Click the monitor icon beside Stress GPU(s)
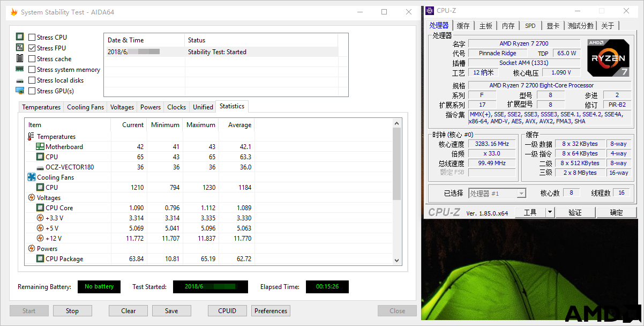Image resolution: width=644 pixels, height=326 pixels. pyautogui.click(x=20, y=91)
